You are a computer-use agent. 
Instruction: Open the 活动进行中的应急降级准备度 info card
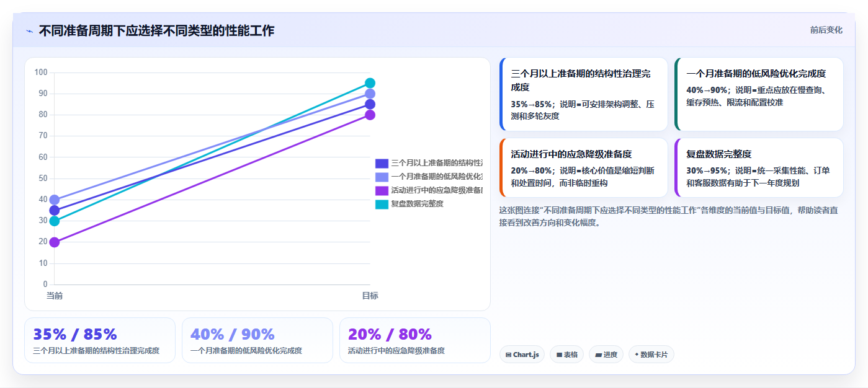[x=583, y=167]
